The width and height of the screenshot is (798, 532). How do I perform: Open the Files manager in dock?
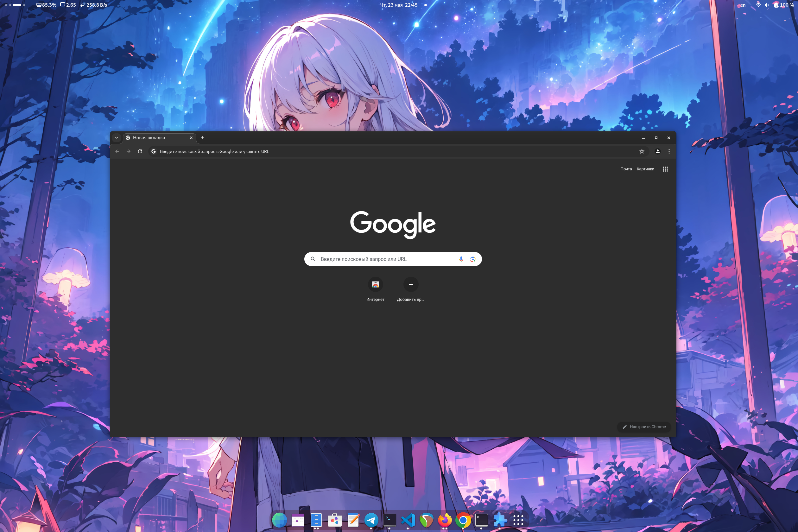[316, 520]
